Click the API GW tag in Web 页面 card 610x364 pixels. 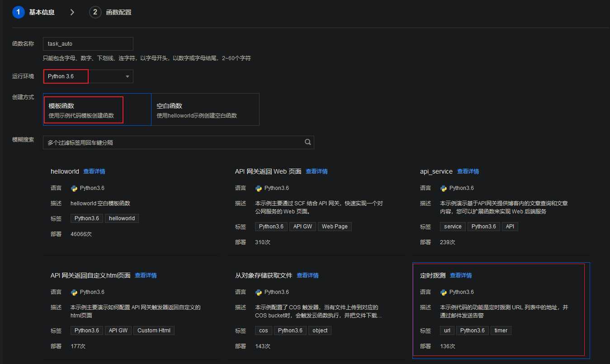click(303, 227)
